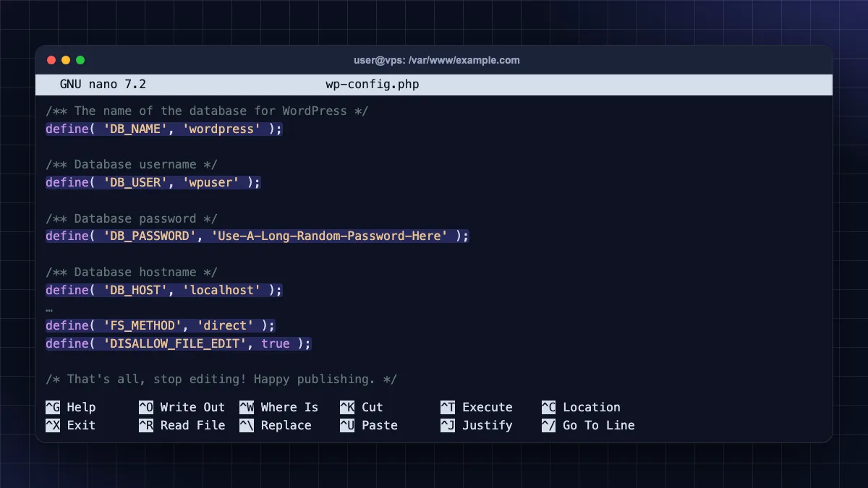The image size is (868, 488).
Task: Click the ^T Execute shortcut
Action: point(477,407)
